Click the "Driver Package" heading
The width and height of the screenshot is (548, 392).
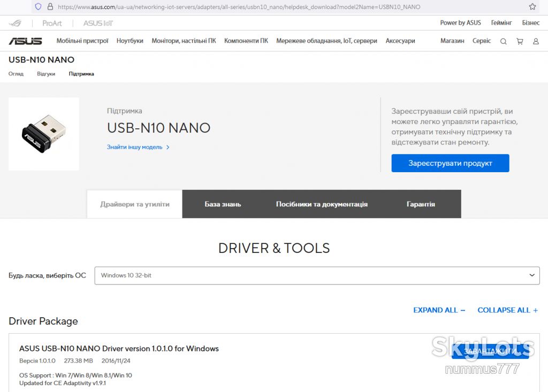tap(43, 321)
